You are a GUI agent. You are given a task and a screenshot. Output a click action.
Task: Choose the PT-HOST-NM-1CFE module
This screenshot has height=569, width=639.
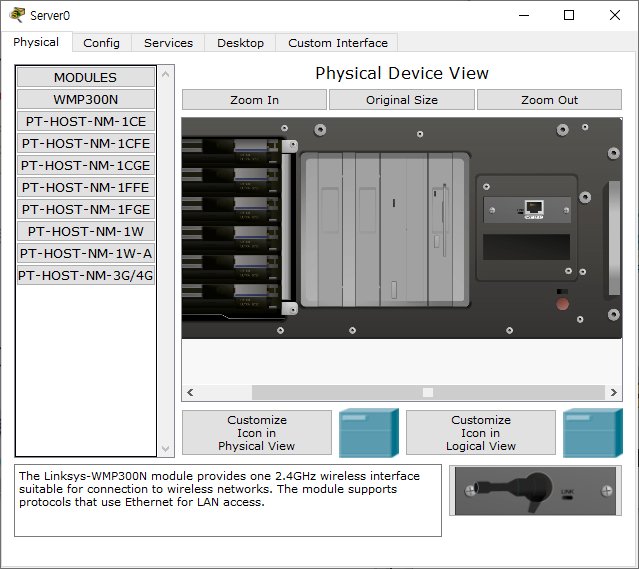(x=86, y=143)
